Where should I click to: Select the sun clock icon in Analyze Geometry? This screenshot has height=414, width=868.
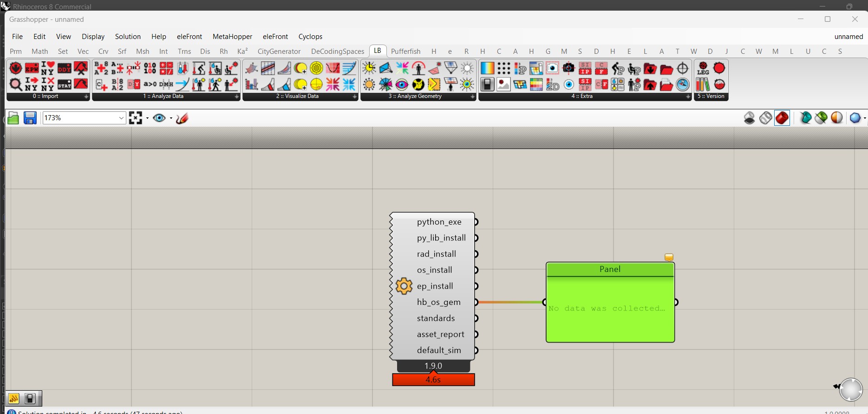pos(369,68)
